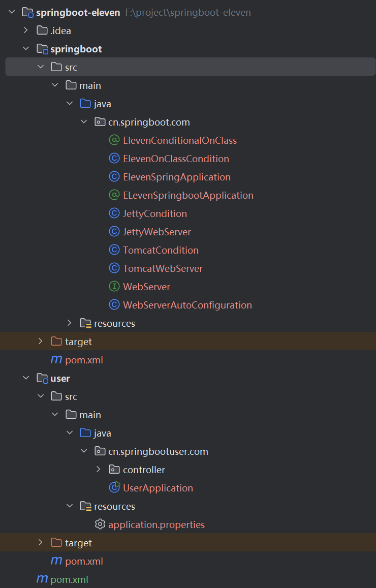
Task: Select the ElevenSpringApplication file name
Action: 176,177
